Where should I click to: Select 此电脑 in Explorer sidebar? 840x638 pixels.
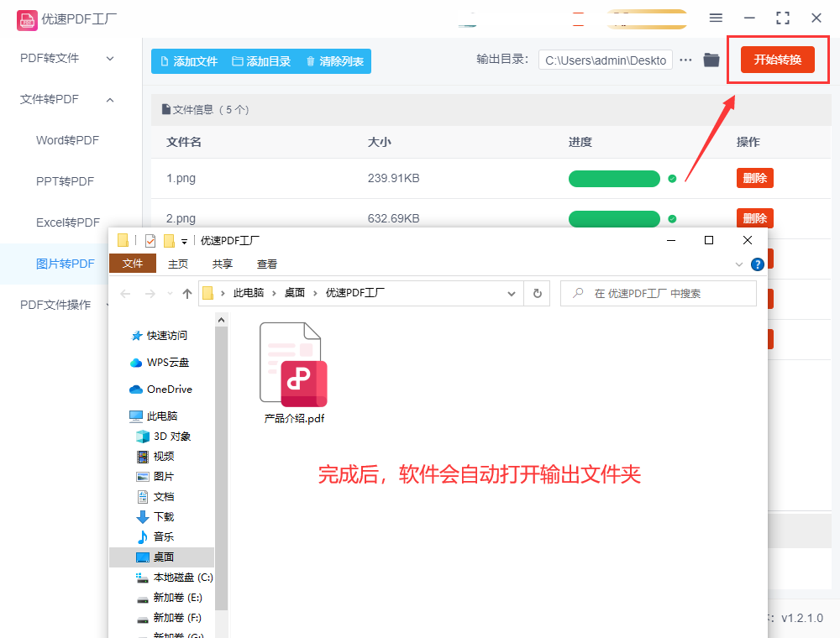click(153, 416)
